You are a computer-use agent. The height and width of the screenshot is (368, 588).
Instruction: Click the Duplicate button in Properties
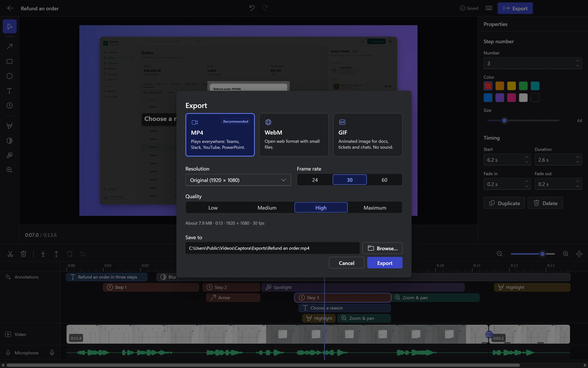click(x=504, y=203)
